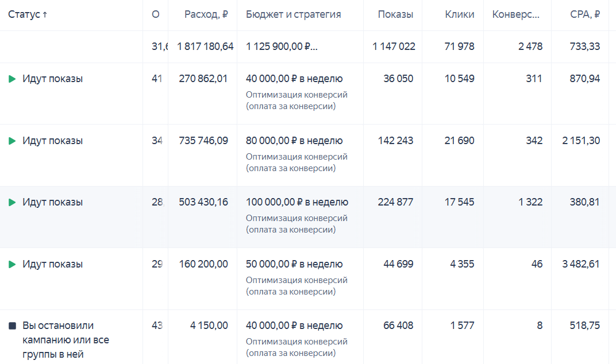Screen dimensions: 616x364
Task: Select the truncated Конверс... column header
Action: click(516, 15)
